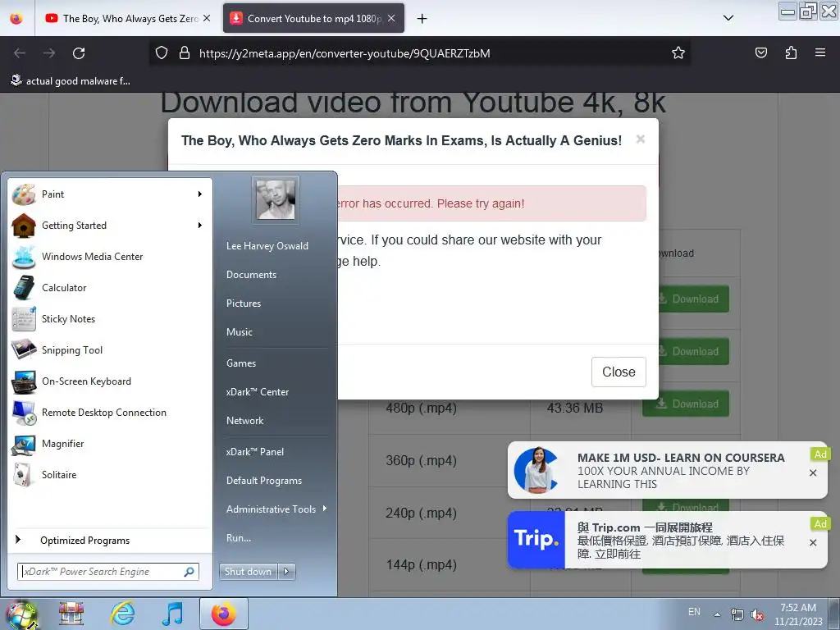Expand the Paint jump list arrow
Screen dimensions: 840x630
[200, 194]
